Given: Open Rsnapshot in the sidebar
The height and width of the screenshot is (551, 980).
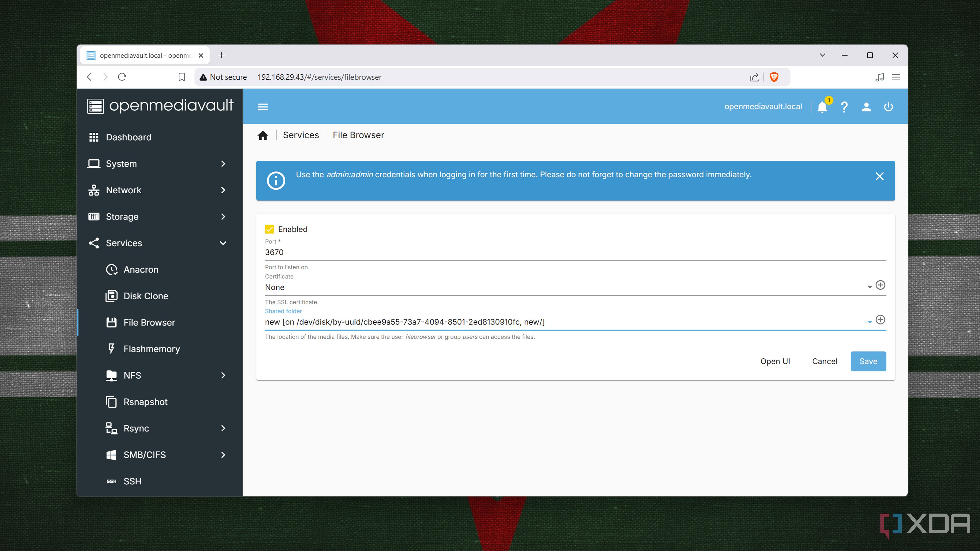Looking at the screenshot, I should click(145, 402).
